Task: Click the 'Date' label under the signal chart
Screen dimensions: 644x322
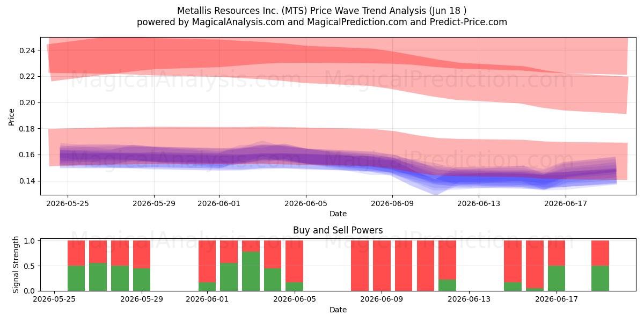Action: click(x=338, y=310)
